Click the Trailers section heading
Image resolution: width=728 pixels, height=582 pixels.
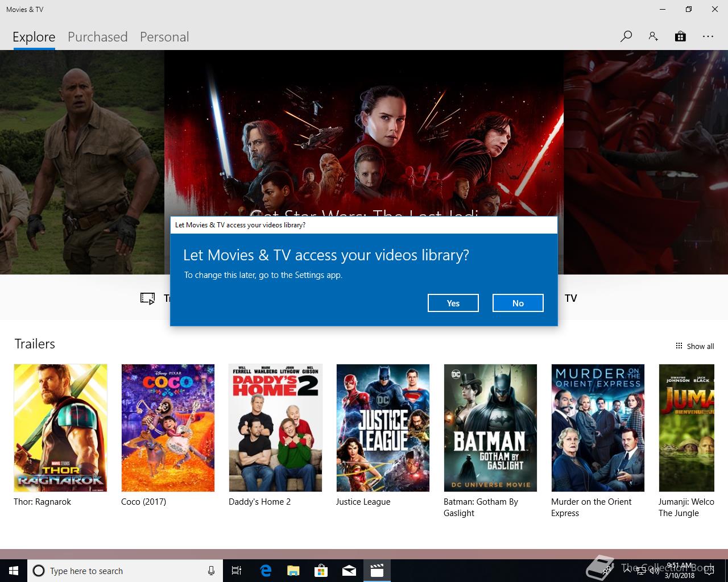(x=35, y=344)
